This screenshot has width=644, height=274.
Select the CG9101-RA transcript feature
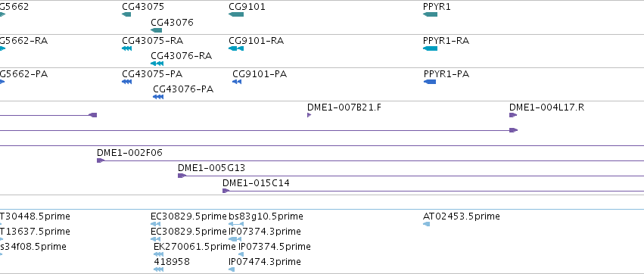pos(236,48)
